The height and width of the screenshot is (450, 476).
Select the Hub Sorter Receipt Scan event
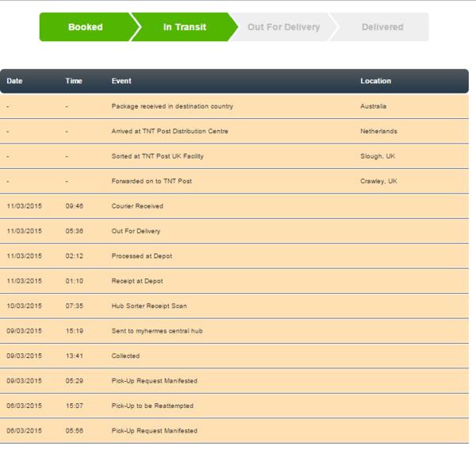click(x=149, y=306)
